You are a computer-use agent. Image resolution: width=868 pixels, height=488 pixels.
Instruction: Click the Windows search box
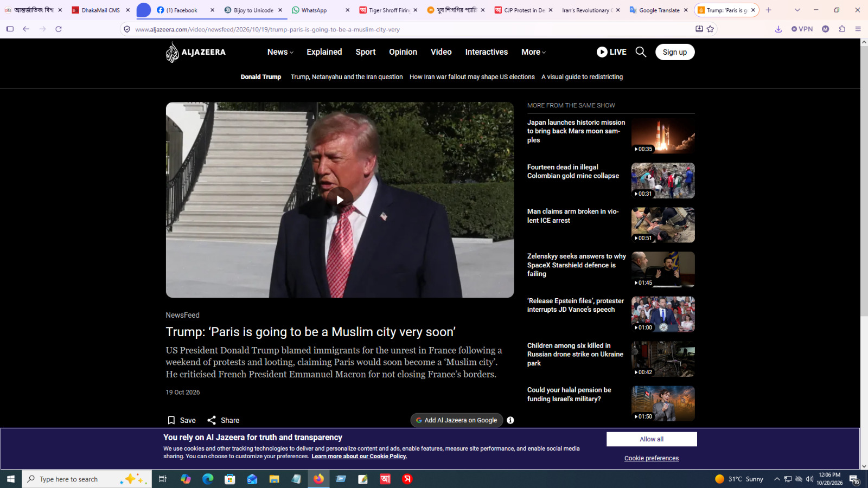coord(87,479)
